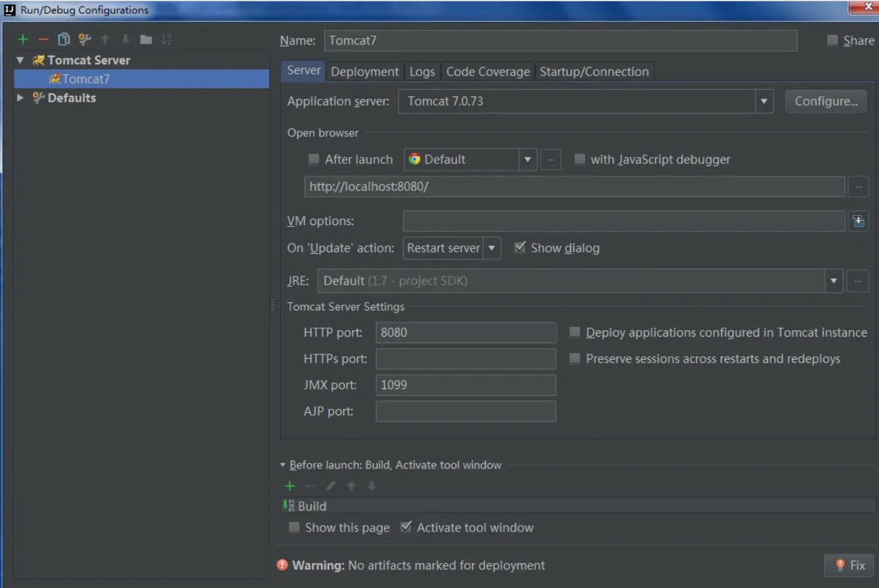The image size is (879, 588).
Task: Uncheck Show dialog checkbox
Action: click(520, 247)
